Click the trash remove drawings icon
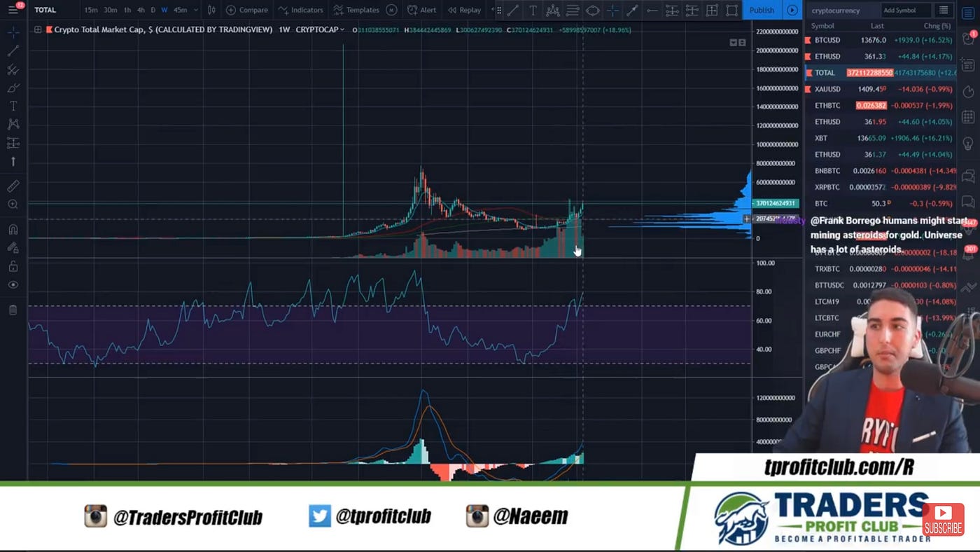Viewport: 980px width, 552px height. 13,310
